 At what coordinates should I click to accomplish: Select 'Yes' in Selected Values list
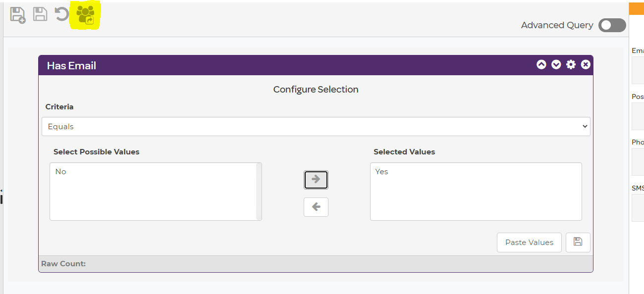381,172
